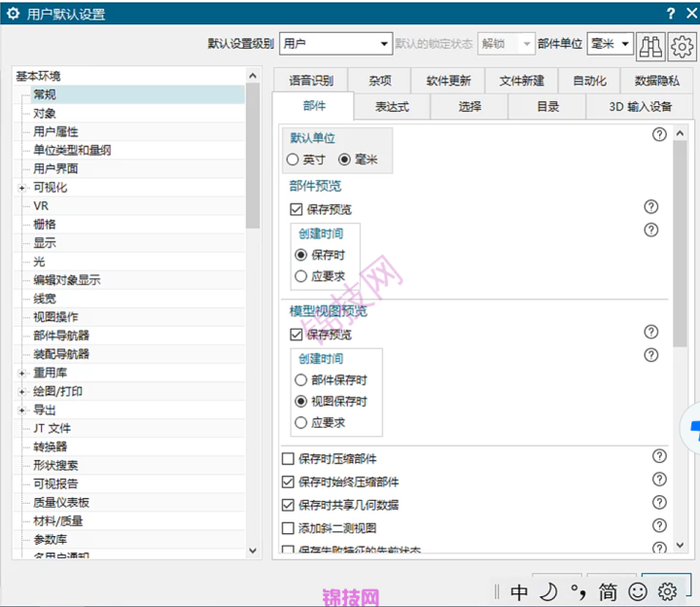The image size is (700, 607).
Task: Open the 部件单位 dropdown
Action: (611, 44)
